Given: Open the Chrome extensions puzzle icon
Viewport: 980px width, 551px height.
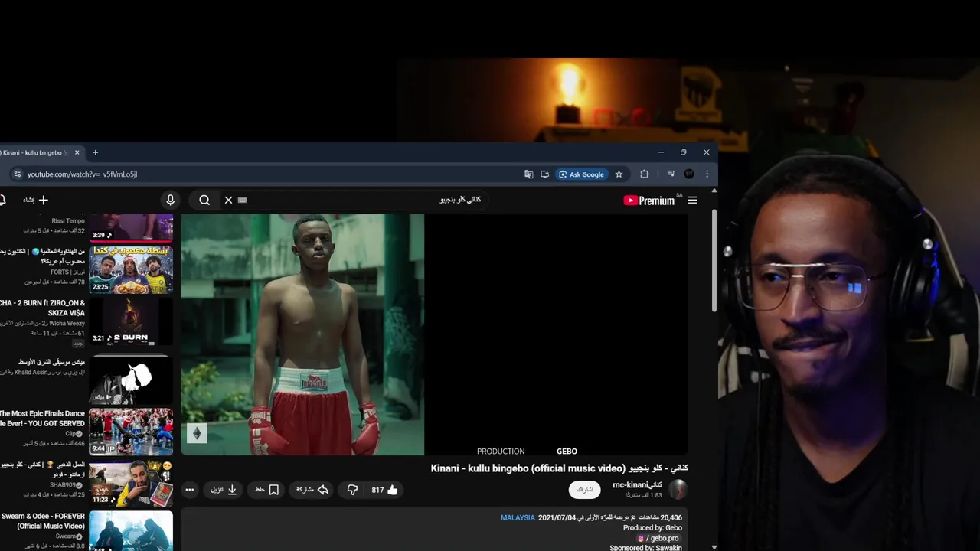Looking at the screenshot, I should click(645, 174).
